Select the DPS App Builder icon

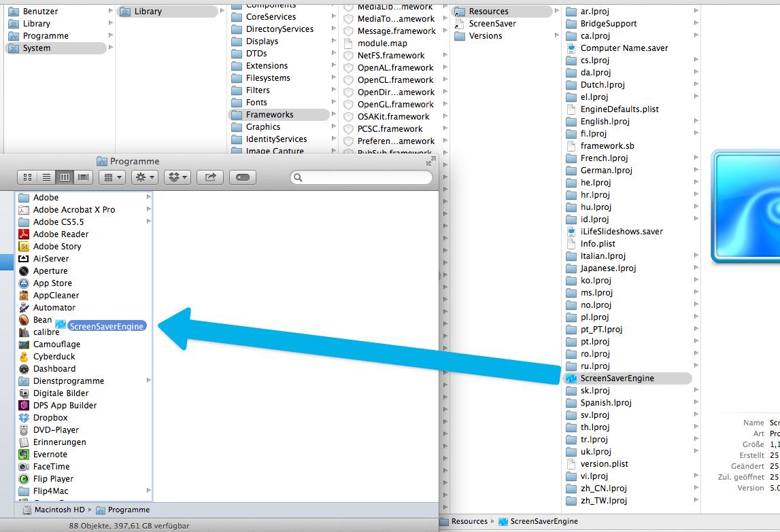pos(24,406)
